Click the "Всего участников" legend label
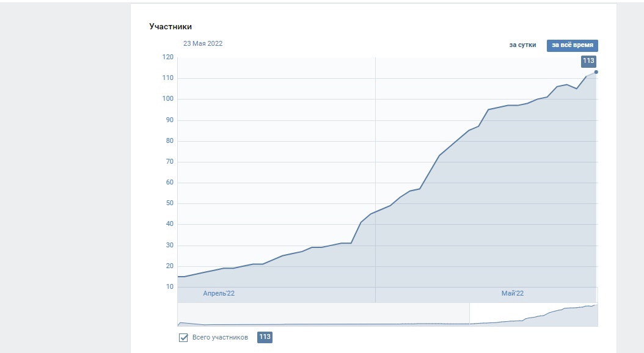 (x=220, y=338)
